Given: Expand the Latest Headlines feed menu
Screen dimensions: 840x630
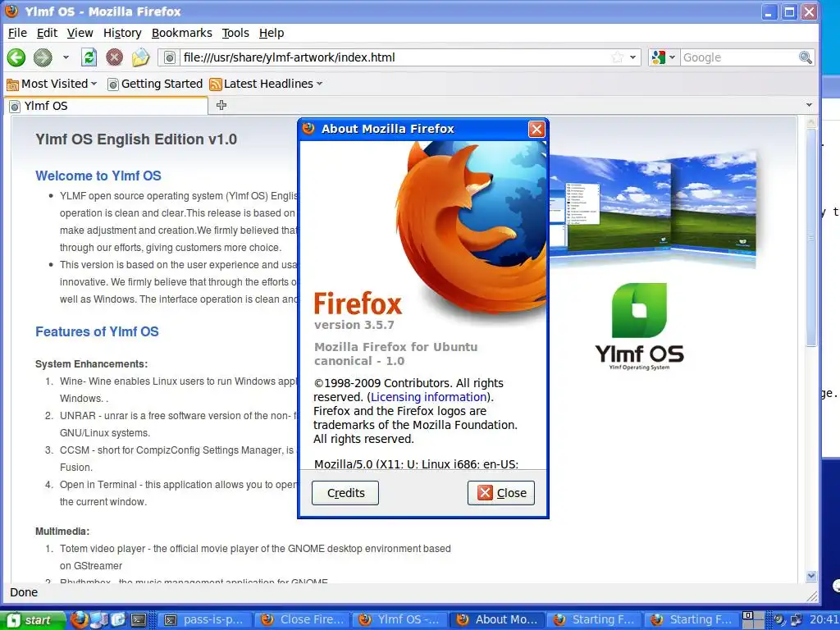Looking at the screenshot, I should (x=267, y=84).
